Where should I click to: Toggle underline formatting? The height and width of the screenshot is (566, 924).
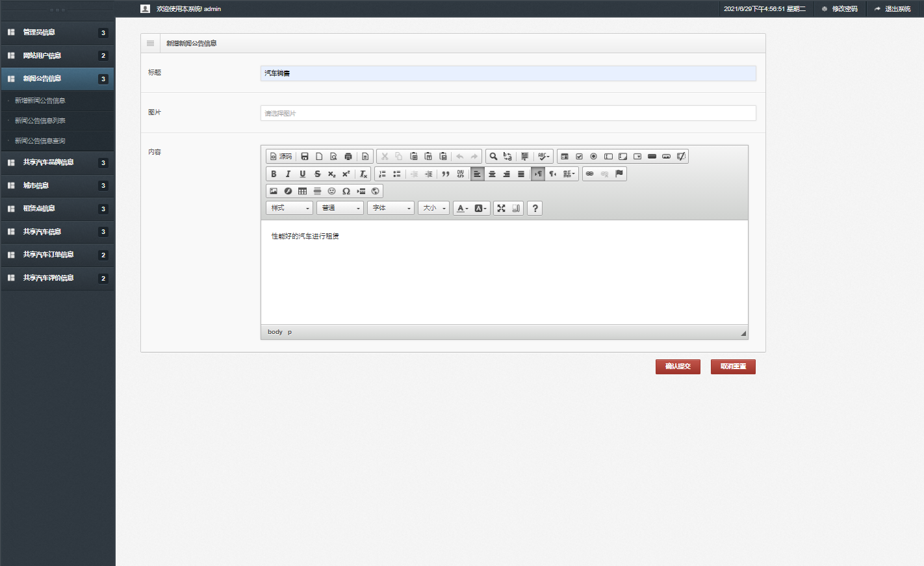[302, 174]
